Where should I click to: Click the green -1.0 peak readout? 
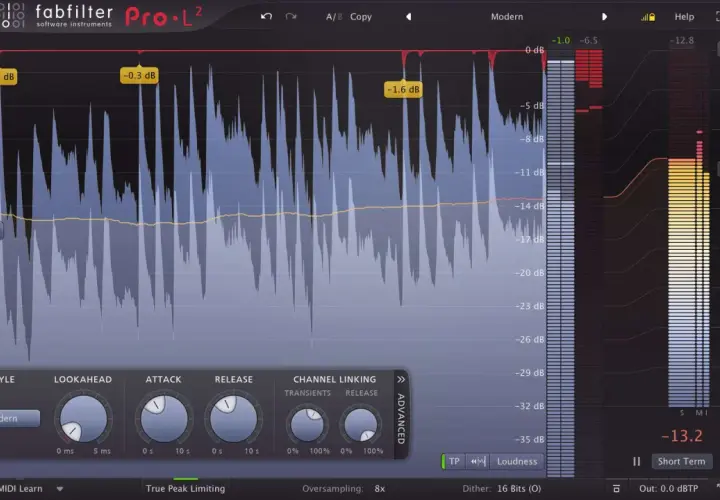561,41
